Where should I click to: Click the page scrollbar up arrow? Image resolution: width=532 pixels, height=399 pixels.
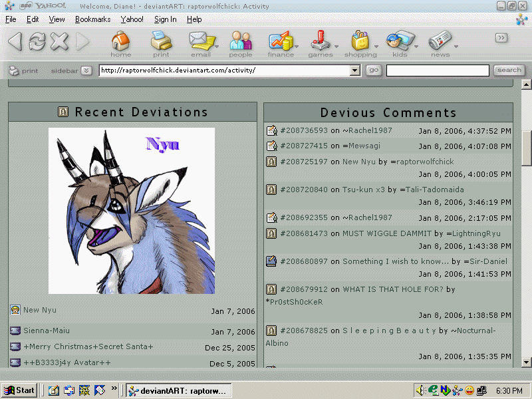(526, 84)
